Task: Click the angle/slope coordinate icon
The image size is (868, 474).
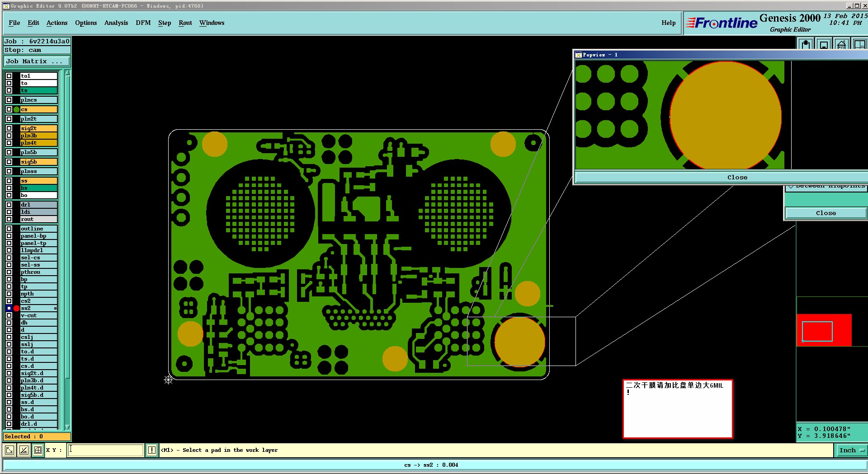Action: [x=24, y=450]
